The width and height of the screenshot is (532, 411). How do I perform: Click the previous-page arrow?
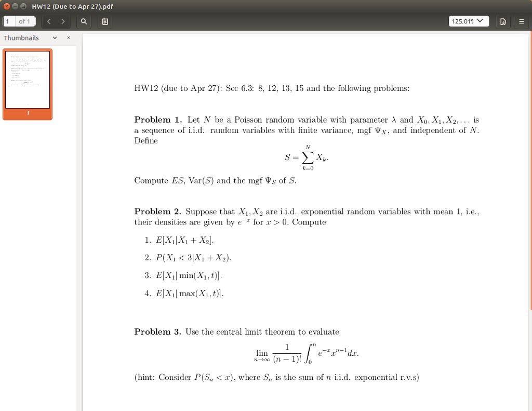click(49, 21)
